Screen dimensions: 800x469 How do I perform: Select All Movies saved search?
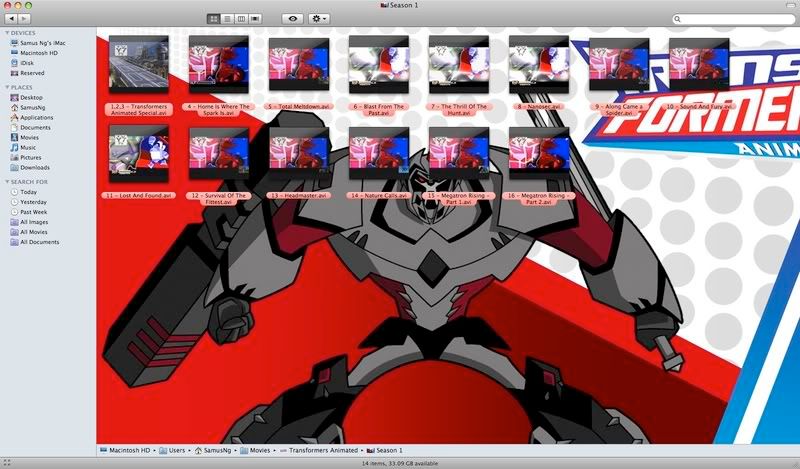[35, 232]
